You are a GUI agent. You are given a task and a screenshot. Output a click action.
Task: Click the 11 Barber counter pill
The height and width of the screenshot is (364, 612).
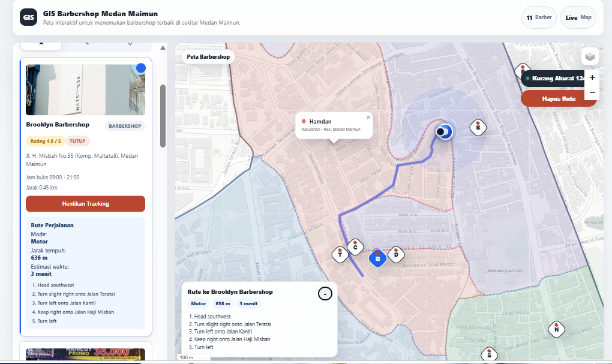click(x=539, y=17)
